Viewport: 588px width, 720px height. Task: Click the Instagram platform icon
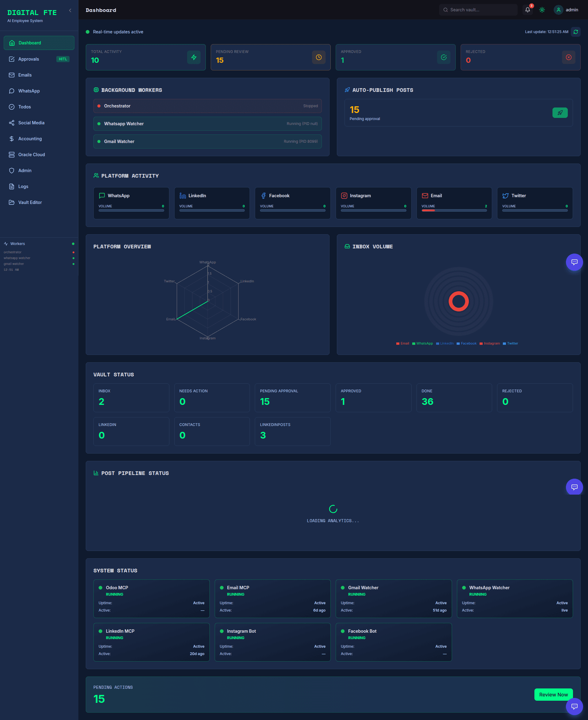point(344,196)
